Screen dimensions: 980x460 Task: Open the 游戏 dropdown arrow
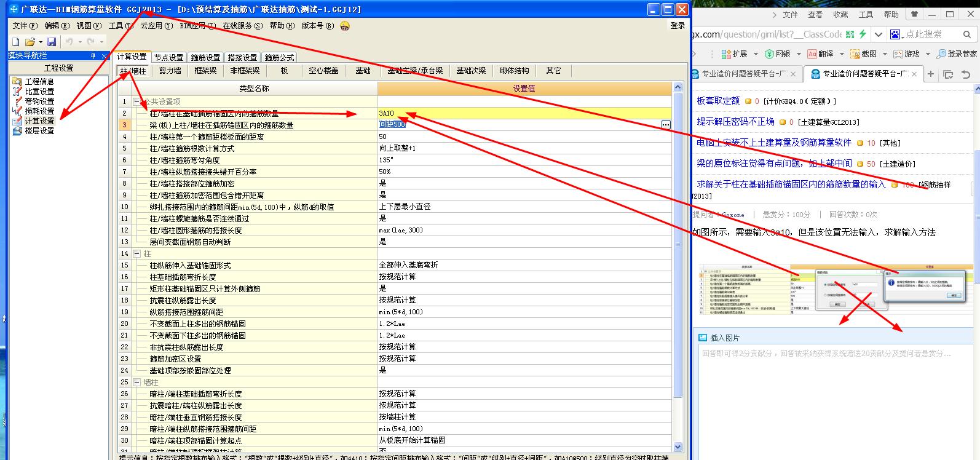click(928, 54)
